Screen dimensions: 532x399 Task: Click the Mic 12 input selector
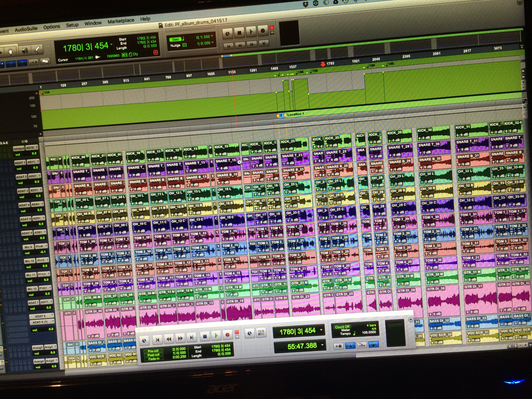32,289
